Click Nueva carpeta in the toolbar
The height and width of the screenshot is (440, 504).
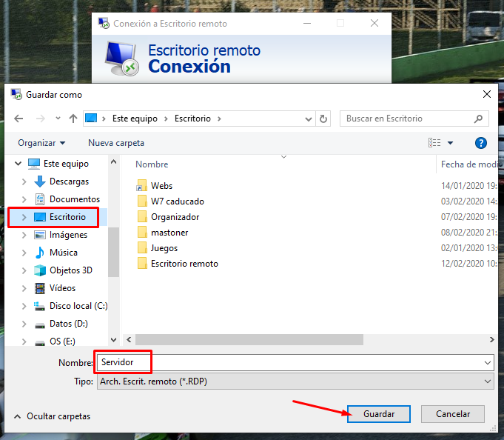click(x=116, y=143)
